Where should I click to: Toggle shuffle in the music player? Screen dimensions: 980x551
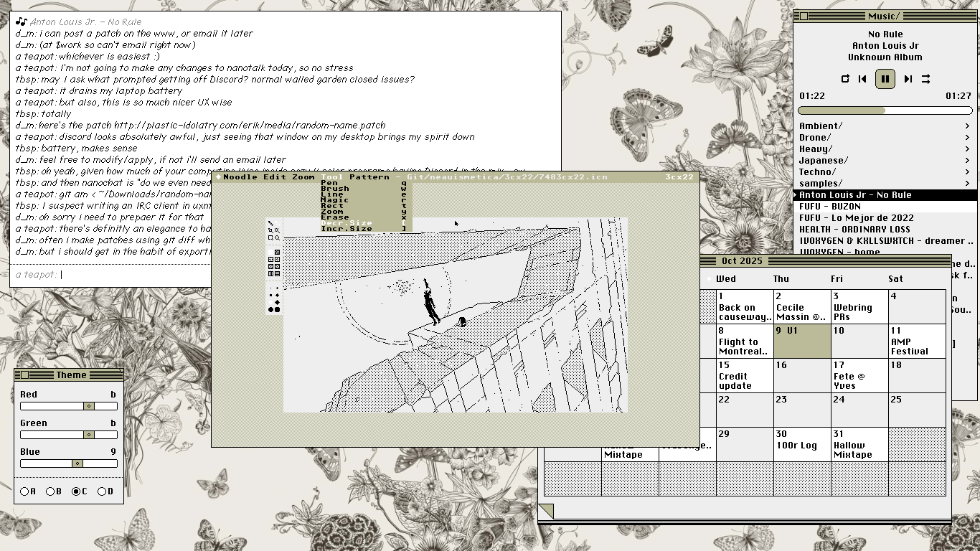point(925,79)
